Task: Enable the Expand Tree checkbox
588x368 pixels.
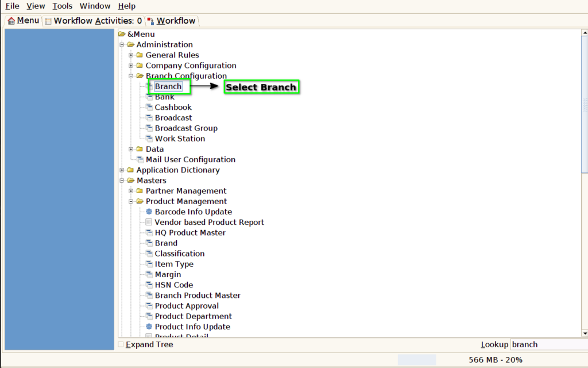Action: point(121,344)
